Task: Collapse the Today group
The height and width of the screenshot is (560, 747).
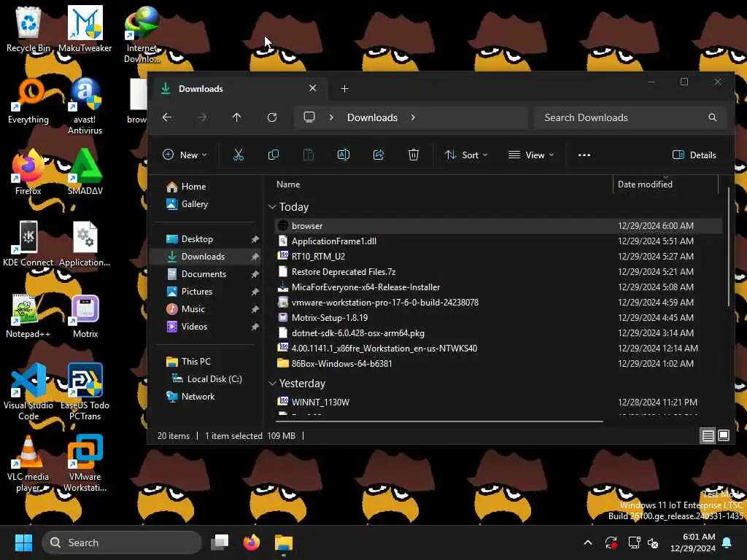Action: tap(272, 206)
